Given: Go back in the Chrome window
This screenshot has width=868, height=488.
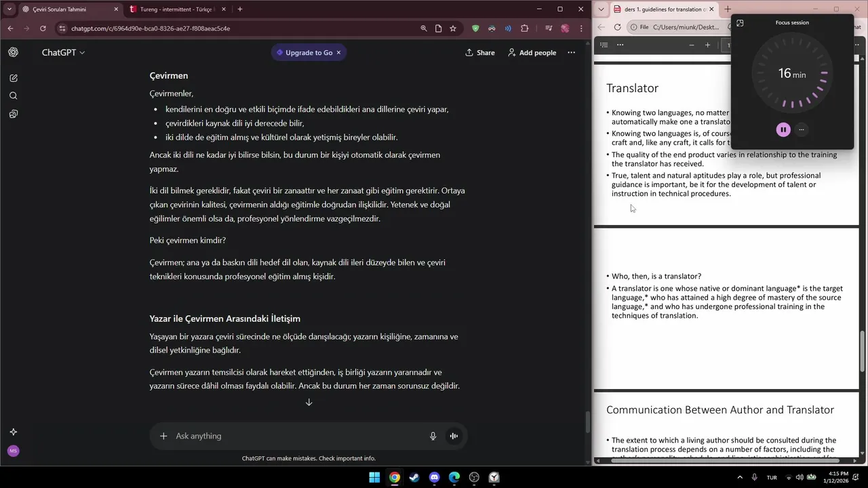Looking at the screenshot, I should 10,28.
